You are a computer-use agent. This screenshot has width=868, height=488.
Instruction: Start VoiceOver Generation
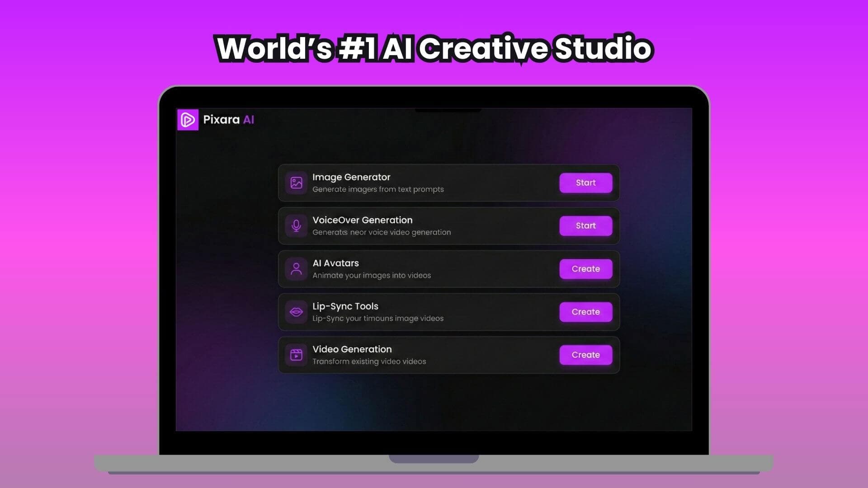(x=586, y=226)
